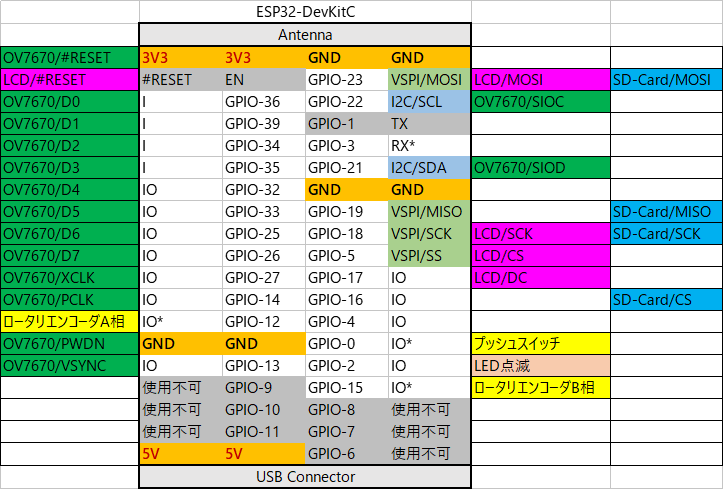
Task: Select the I2C/SCL blue cell
Action: [x=429, y=101]
